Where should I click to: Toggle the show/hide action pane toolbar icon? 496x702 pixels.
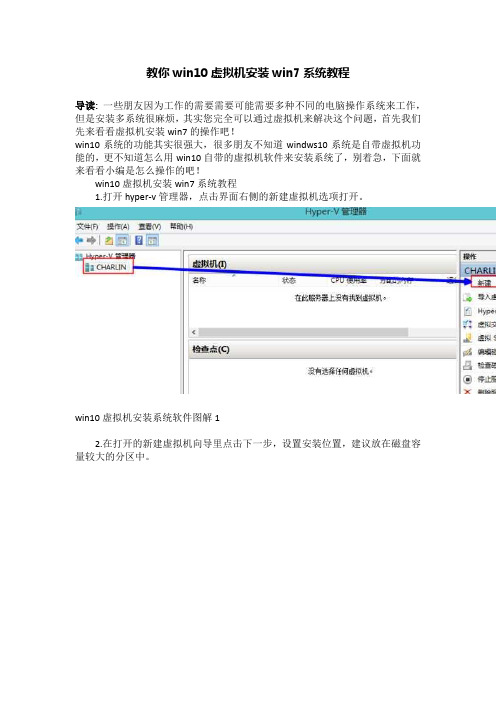tap(152, 241)
